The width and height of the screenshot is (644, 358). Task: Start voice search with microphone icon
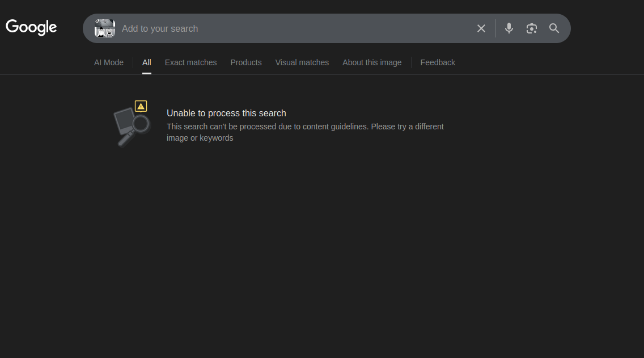pos(509,28)
